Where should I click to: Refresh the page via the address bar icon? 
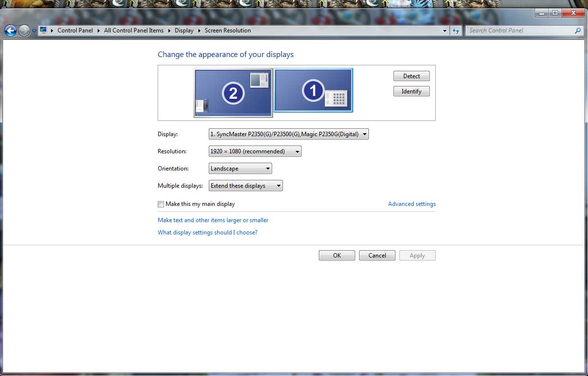pos(456,30)
